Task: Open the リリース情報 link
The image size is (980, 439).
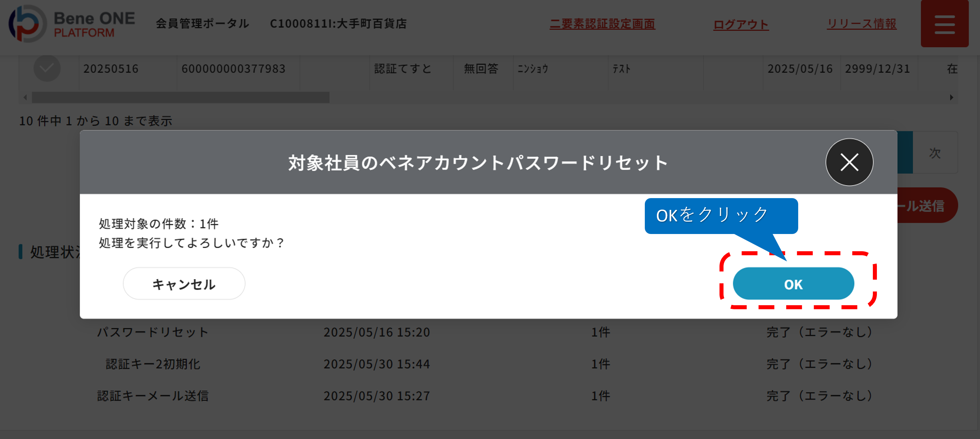Action: point(861,24)
